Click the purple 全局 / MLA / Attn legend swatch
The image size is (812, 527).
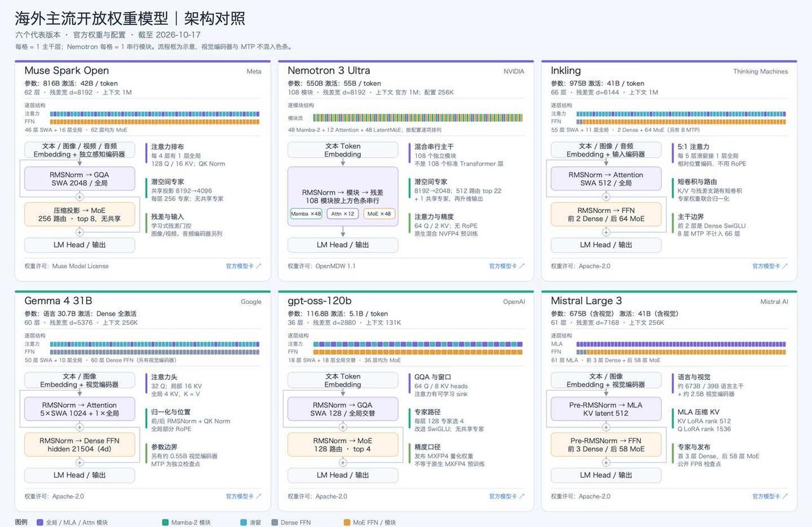tap(40, 523)
